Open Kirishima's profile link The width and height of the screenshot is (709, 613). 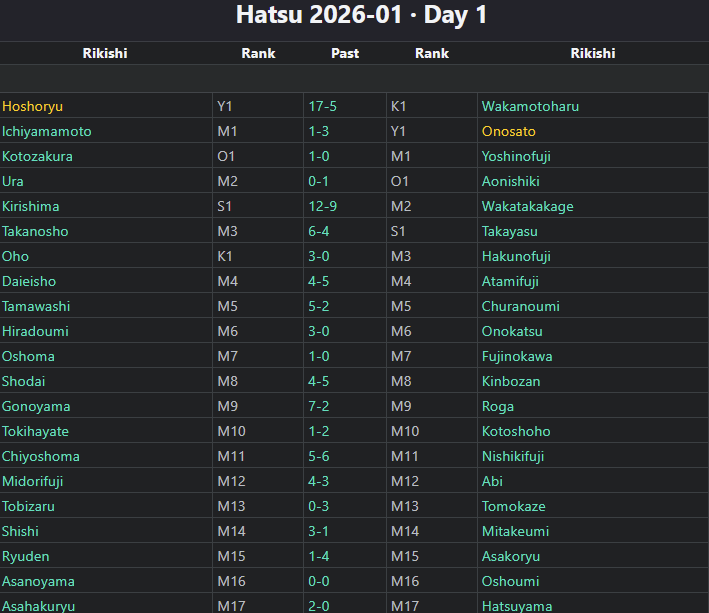click(30, 206)
